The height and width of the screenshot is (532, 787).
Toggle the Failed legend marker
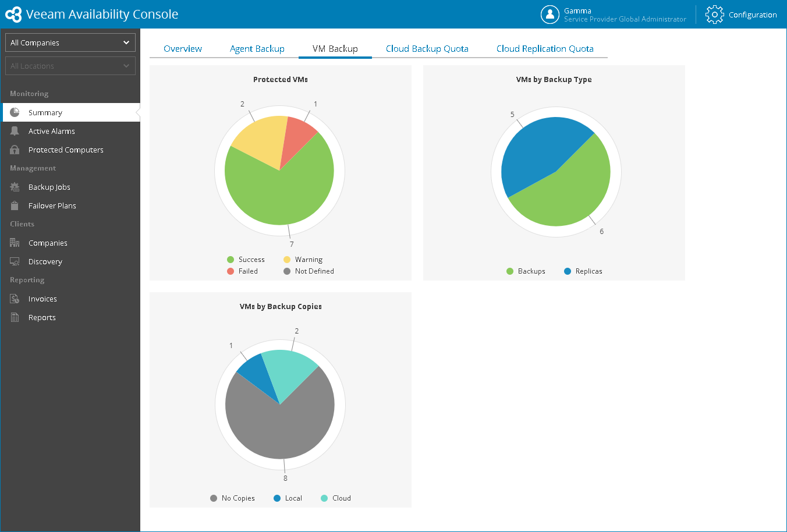click(231, 271)
